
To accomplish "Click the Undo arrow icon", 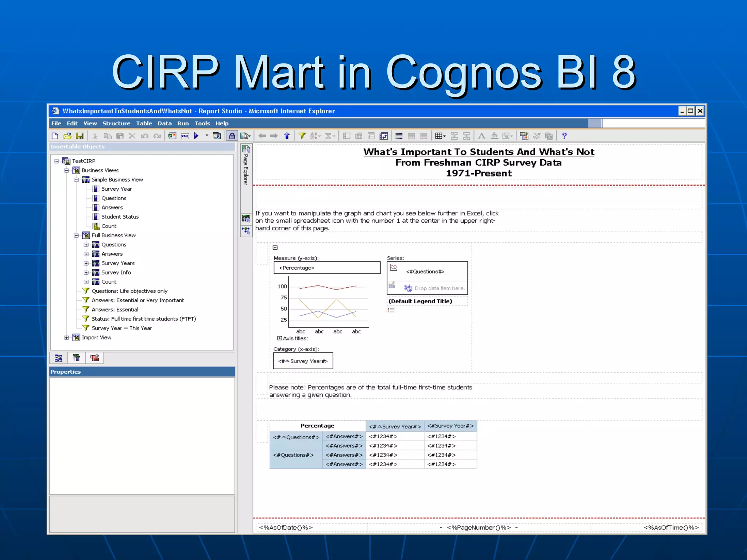I will pos(144,136).
